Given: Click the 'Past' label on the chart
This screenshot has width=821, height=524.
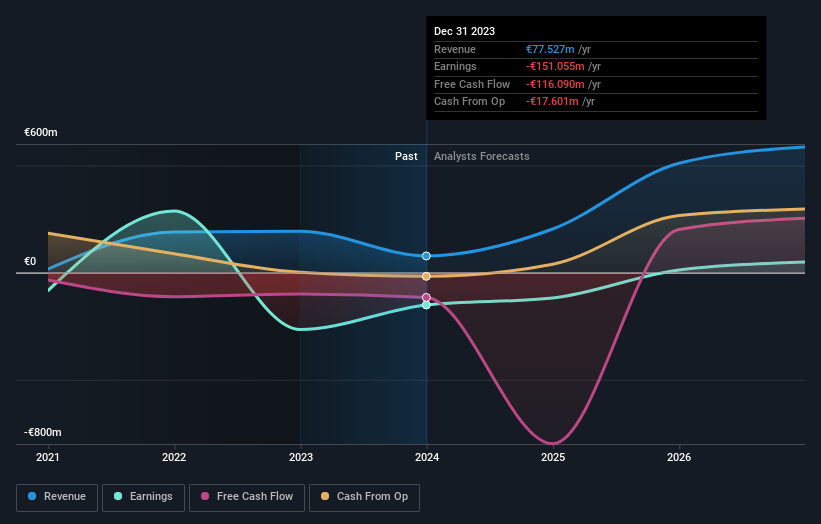Looking at the screenshot, I should tap(406, 157).
